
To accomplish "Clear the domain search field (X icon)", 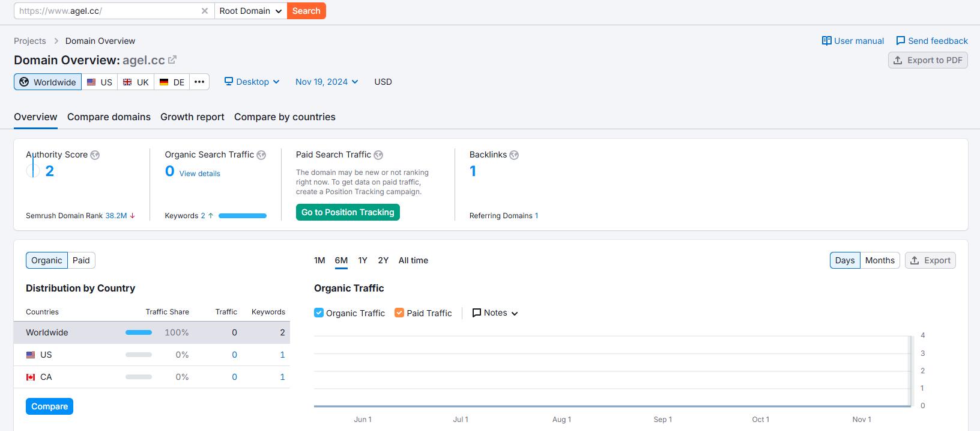I will [205, 11].
